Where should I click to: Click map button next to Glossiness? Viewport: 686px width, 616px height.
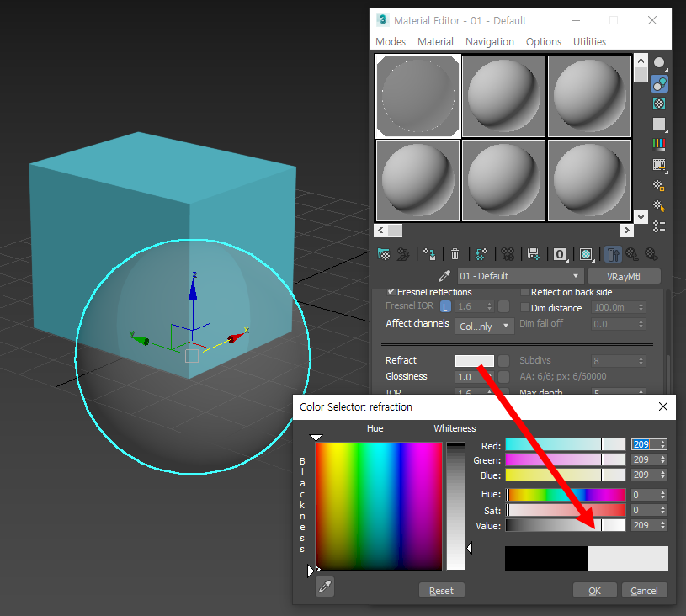pyautogui.click(x=504, y=377)
